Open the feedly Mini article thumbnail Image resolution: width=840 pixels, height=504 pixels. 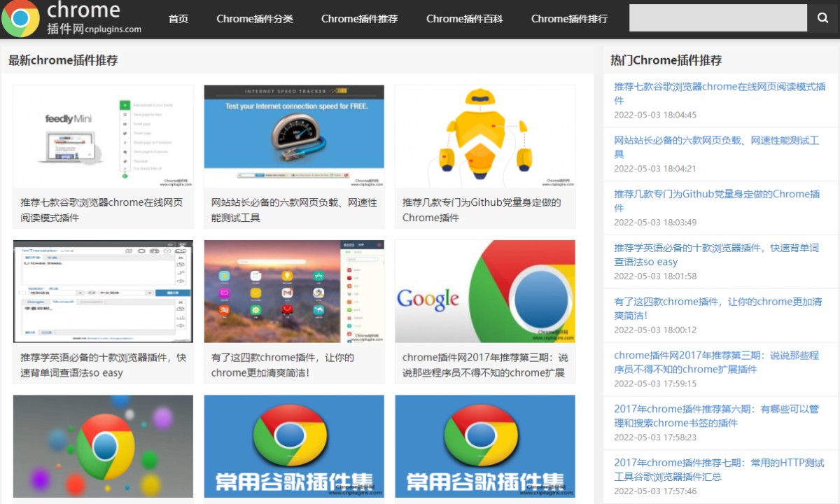click(x=103, y=136)
